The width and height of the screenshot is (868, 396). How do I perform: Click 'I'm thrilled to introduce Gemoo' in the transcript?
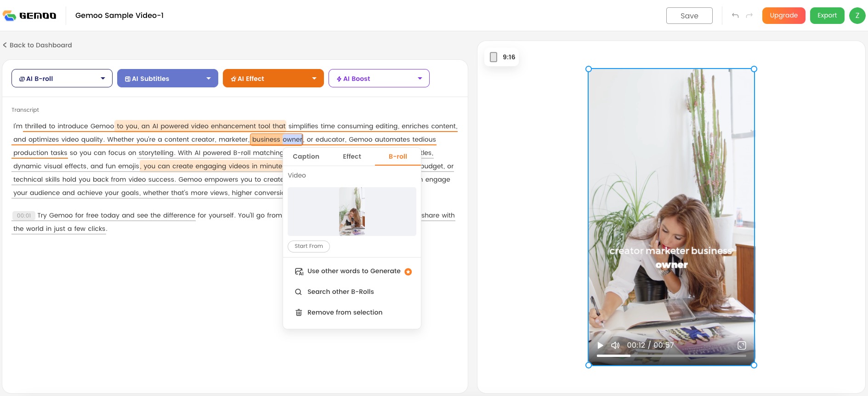(63, 126)
